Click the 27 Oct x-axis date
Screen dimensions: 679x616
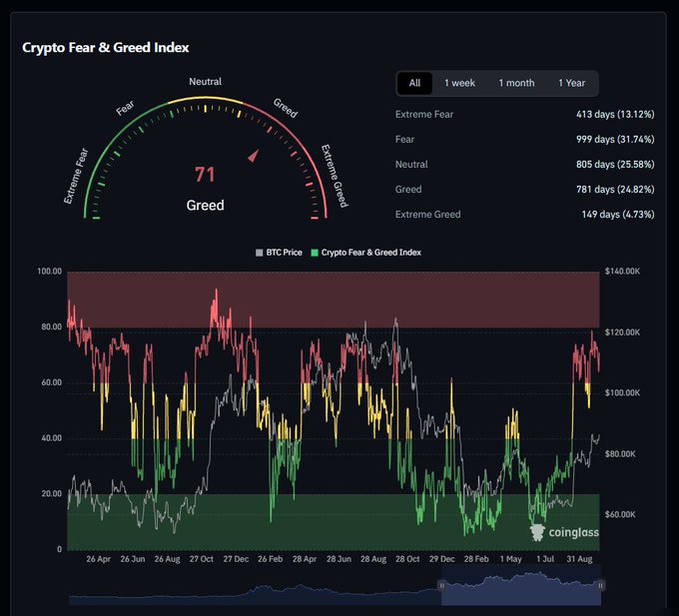(202, 559)
